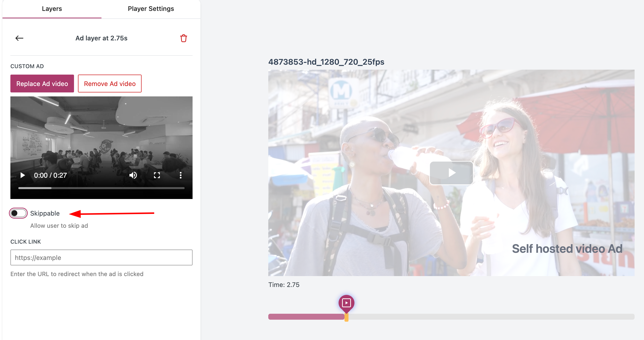The width and height of the screenshot is (644, 340).
Task: Select the ad layer marker on the timeline
Action: (x=346, y=303)
